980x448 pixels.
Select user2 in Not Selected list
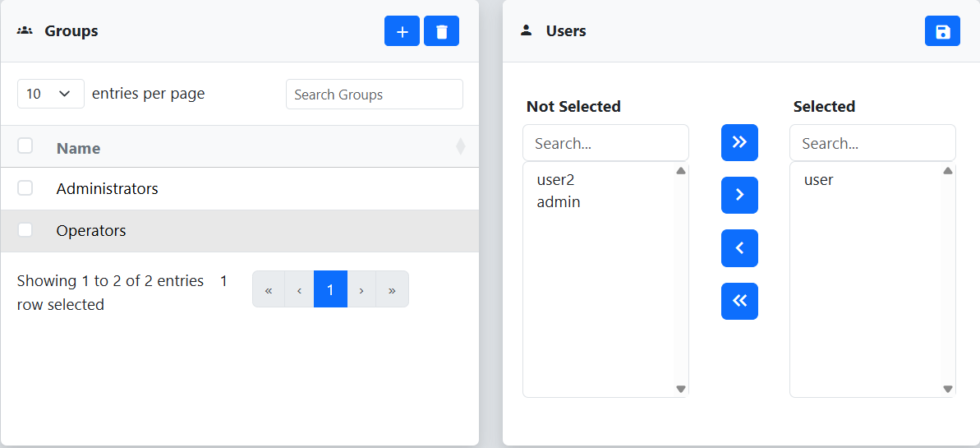coord(555,180)
